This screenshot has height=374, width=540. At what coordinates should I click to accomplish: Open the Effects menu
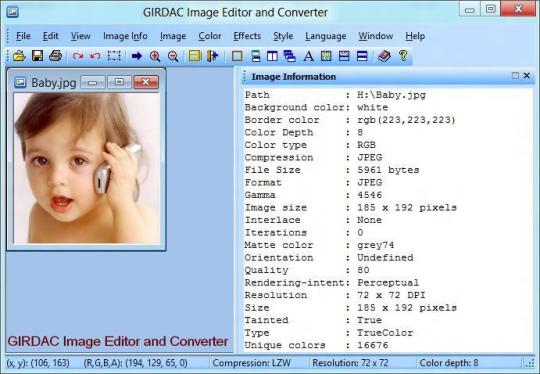(x=247, y=36)
